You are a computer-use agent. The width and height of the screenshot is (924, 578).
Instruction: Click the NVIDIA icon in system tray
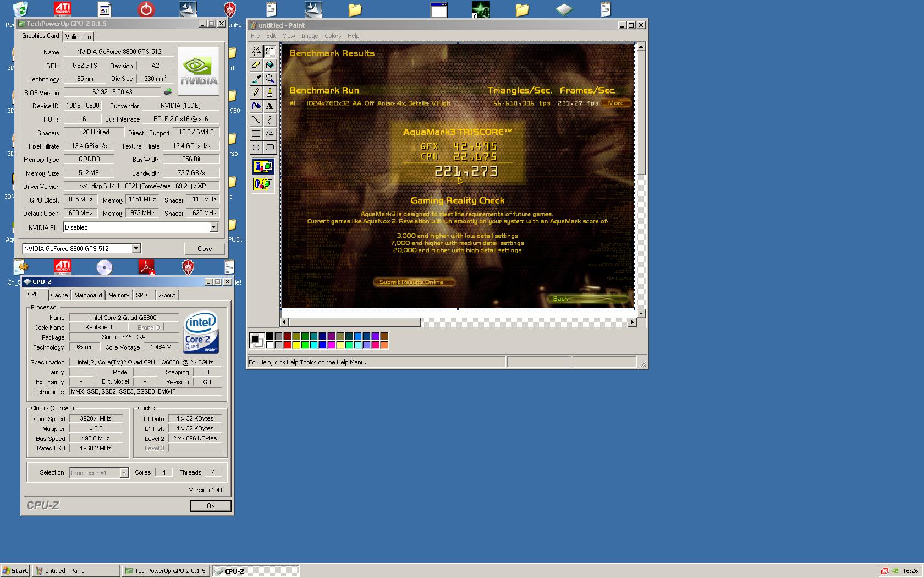click(895, 571)
